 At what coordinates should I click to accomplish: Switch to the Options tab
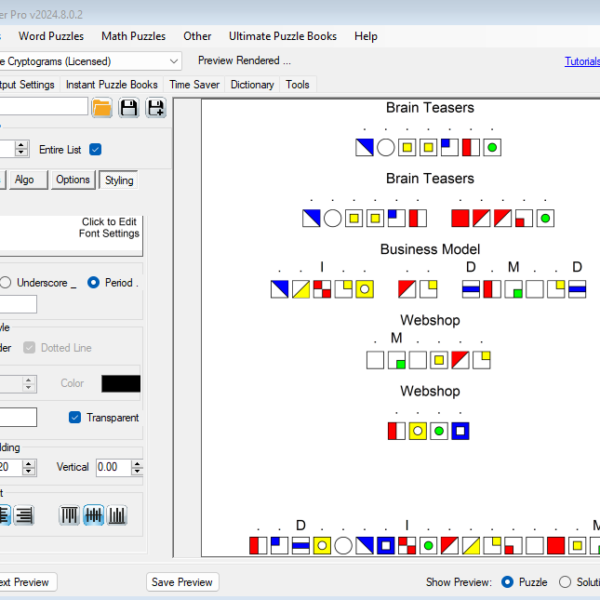click(73, 179)
